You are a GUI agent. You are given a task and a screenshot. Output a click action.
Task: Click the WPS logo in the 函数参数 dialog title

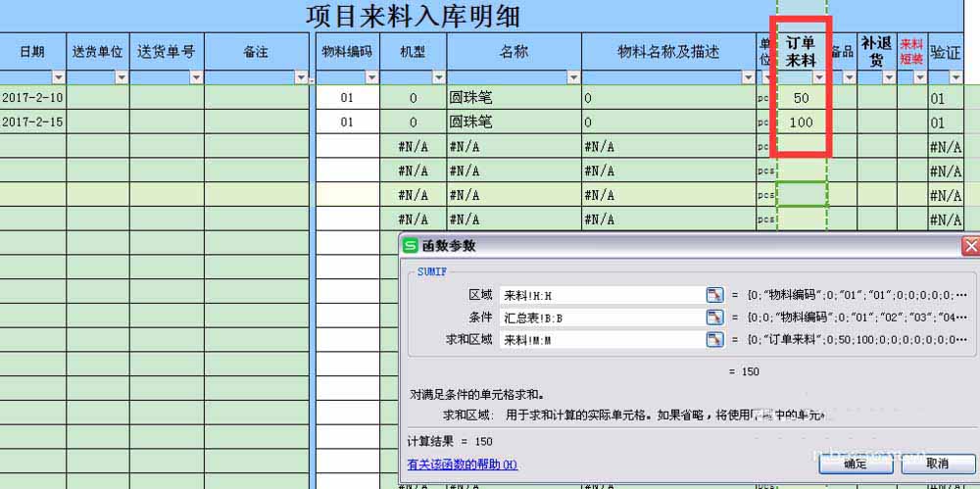tap(412, 245)
